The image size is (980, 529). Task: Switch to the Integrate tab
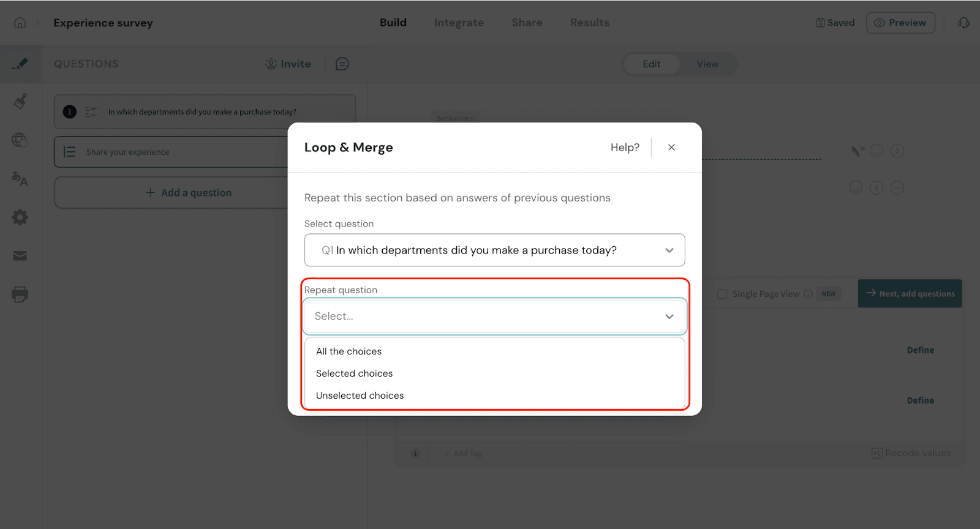[459, 23]
